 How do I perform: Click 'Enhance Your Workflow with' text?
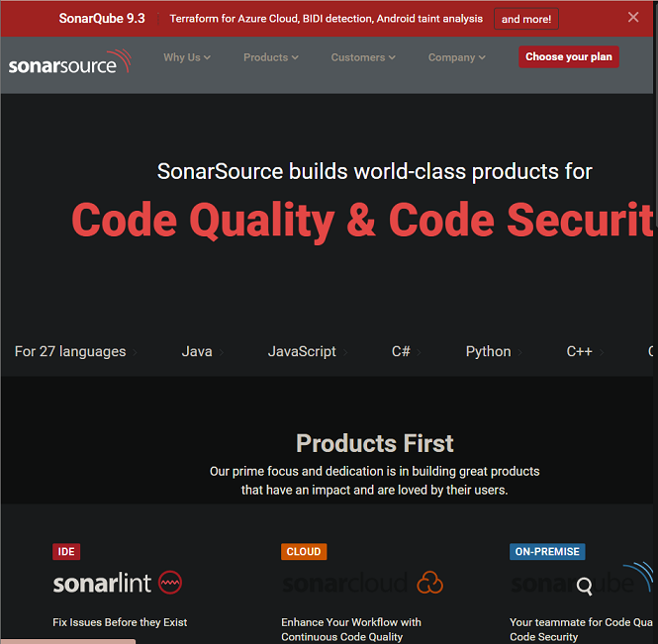[351, 622]
